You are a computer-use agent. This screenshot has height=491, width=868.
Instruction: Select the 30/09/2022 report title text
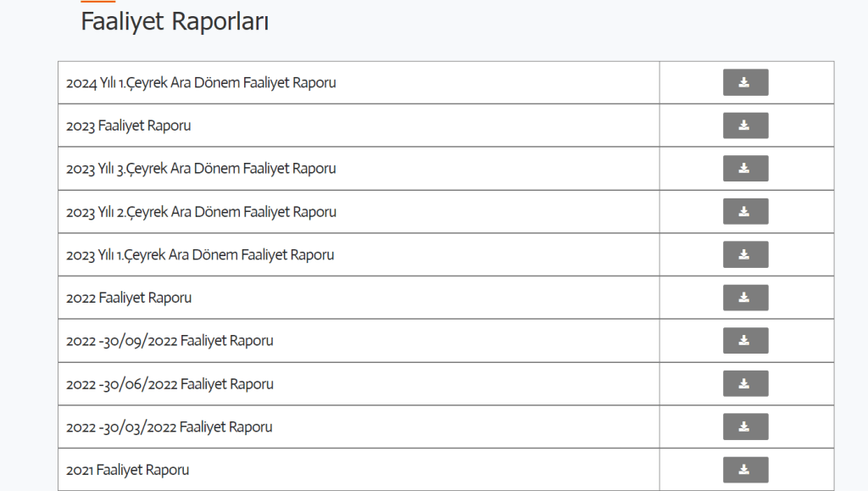pyautogui.click(x=170, y=341)
